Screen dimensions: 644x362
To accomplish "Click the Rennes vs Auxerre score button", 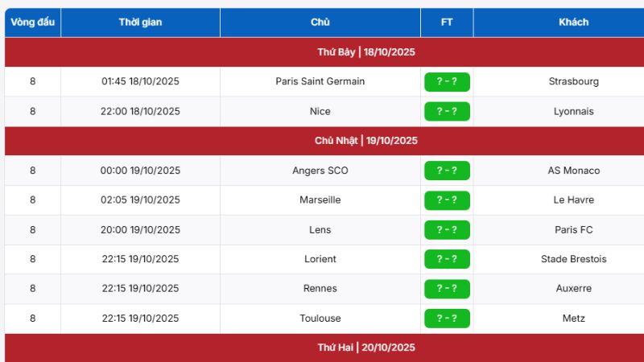I will (x=447, y=288).
